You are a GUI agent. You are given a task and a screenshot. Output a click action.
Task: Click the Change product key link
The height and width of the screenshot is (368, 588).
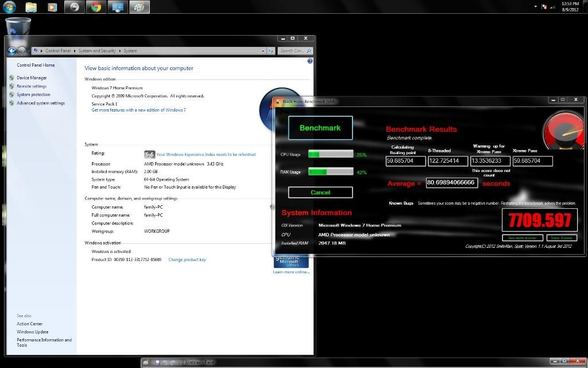tap(187, 259)
